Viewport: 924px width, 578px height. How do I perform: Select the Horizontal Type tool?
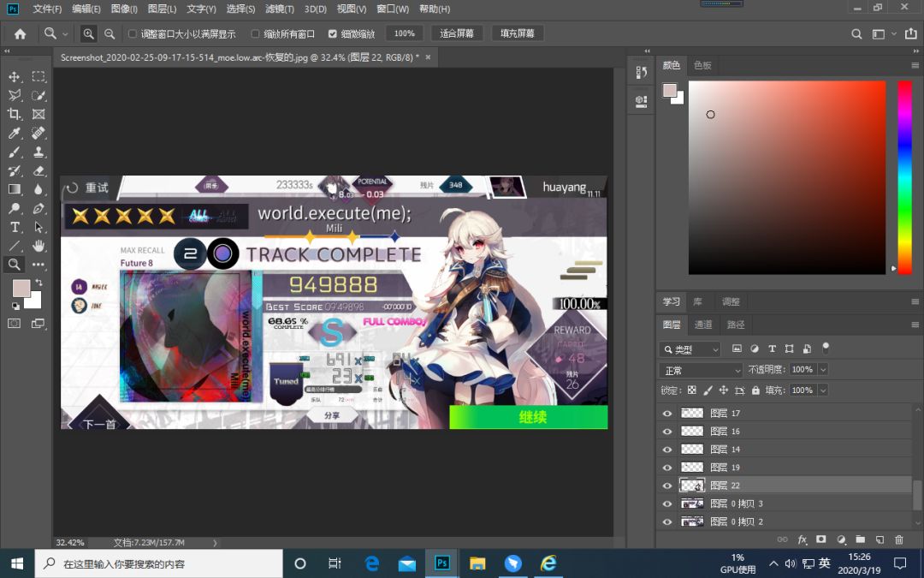15,227
